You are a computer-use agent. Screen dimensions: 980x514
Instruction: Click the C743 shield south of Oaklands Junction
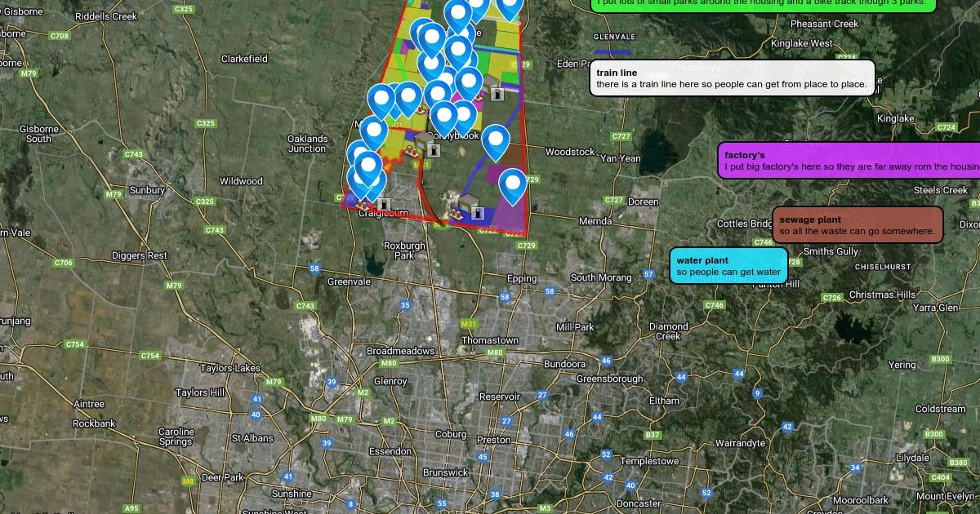pyautogui.click(x=305, y=306)
